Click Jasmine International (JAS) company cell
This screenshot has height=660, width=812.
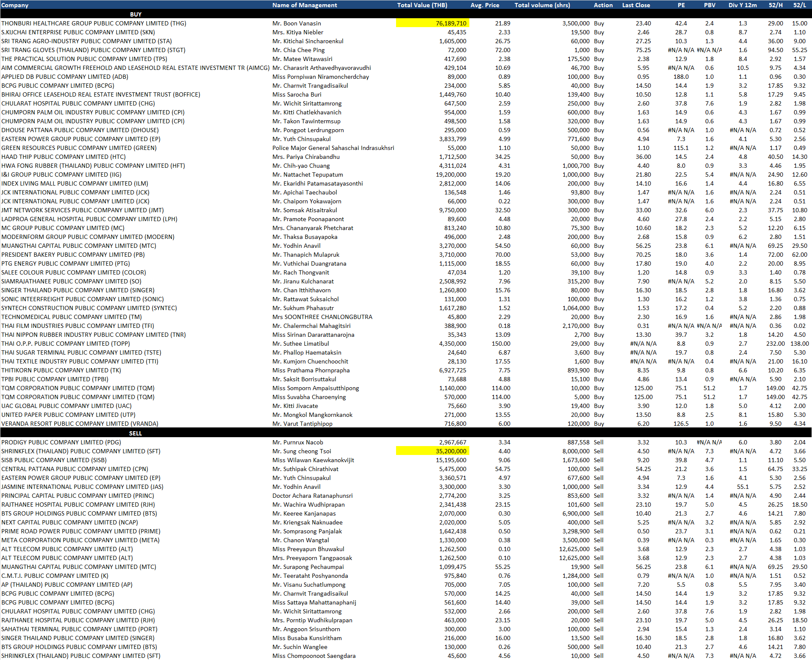point(82,487)
